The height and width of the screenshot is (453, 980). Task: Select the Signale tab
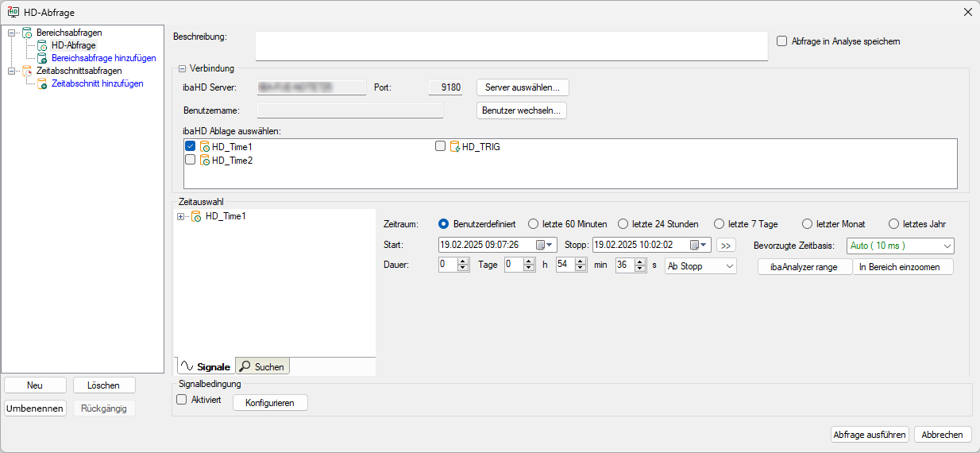[x=206, y=366]
